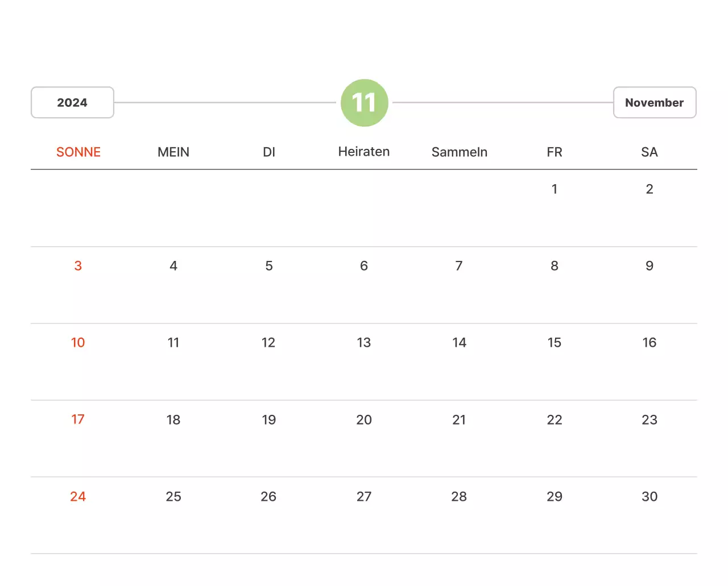This screenshot has width=728, height=586.
Task: Select November 1 date
Action: [555, 189]
